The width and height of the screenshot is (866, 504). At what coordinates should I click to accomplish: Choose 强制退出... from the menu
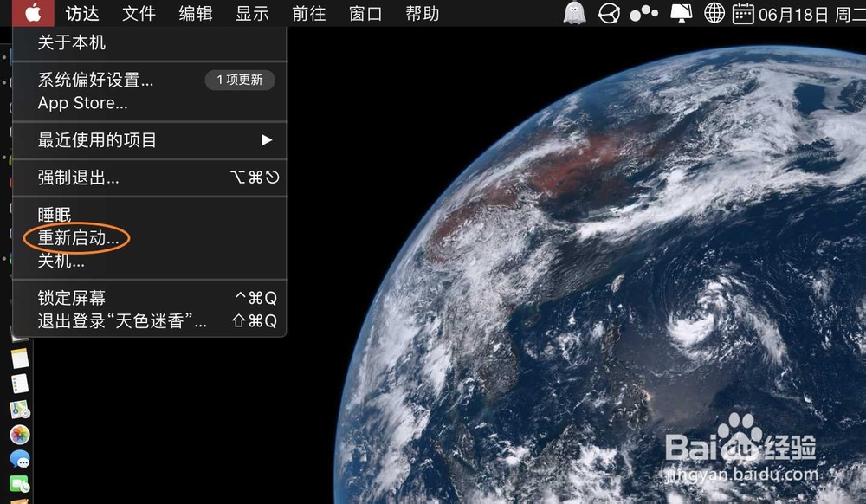click(149, 178)
